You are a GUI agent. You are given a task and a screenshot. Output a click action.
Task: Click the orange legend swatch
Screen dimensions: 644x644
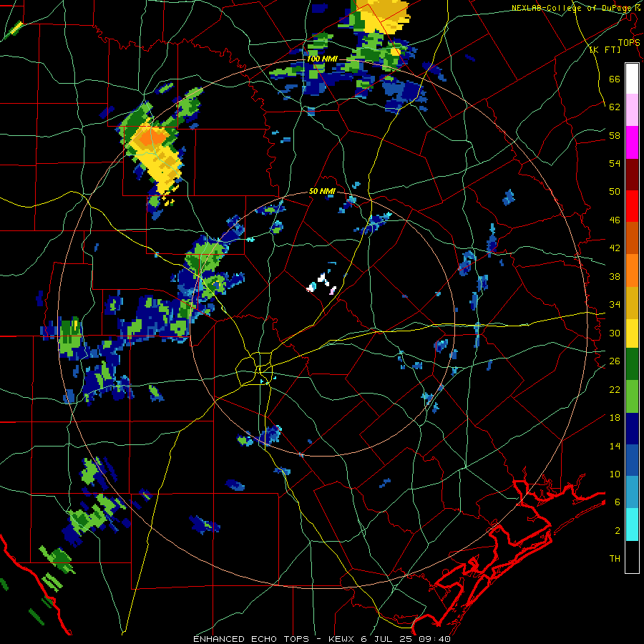click(632, 270)
